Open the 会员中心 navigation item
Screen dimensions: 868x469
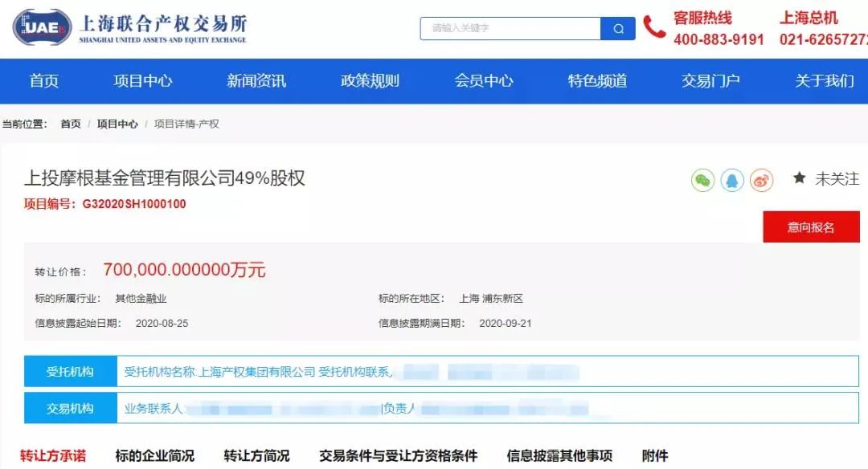point(484,81)
